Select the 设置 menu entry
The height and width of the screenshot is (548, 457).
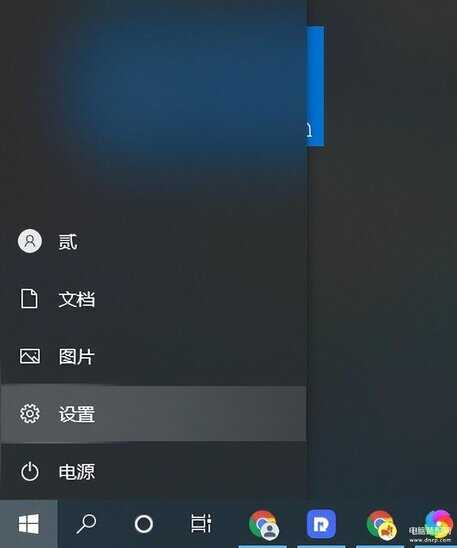[153, 414]
